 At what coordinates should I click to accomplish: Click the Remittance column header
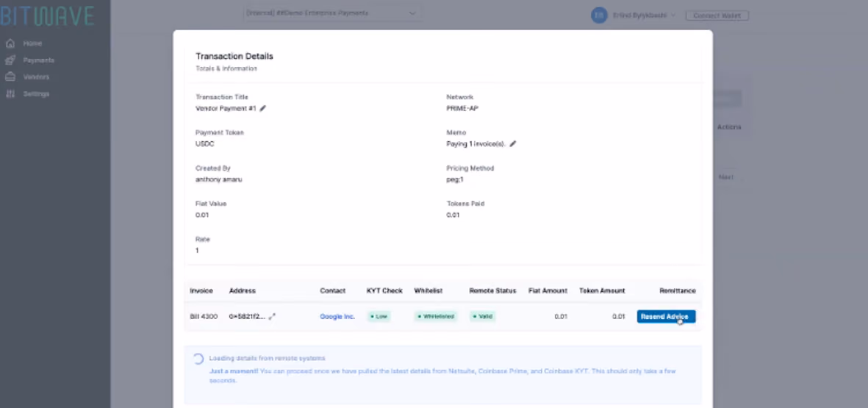coord(678,290)
